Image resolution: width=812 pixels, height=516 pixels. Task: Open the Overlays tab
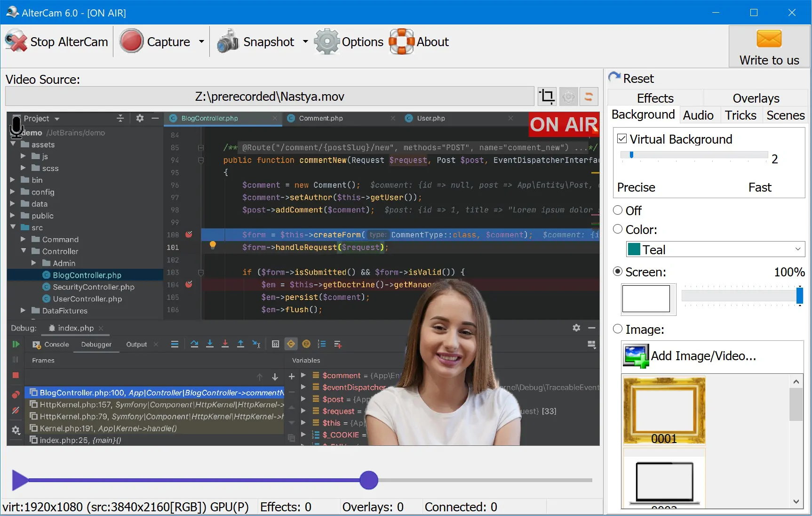(x=756, y=98)
